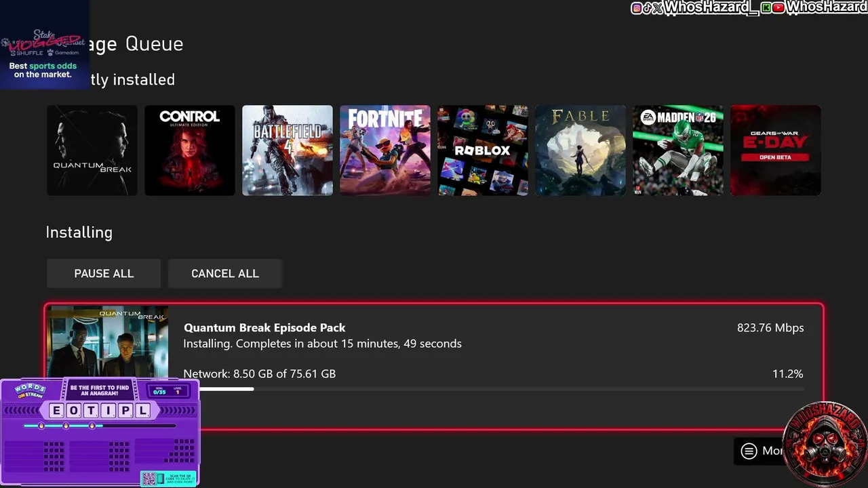Viewport: 868px width, 488px height.
Task: Click the 823.76 Mbps download speed
Action: tap(770, 328)
